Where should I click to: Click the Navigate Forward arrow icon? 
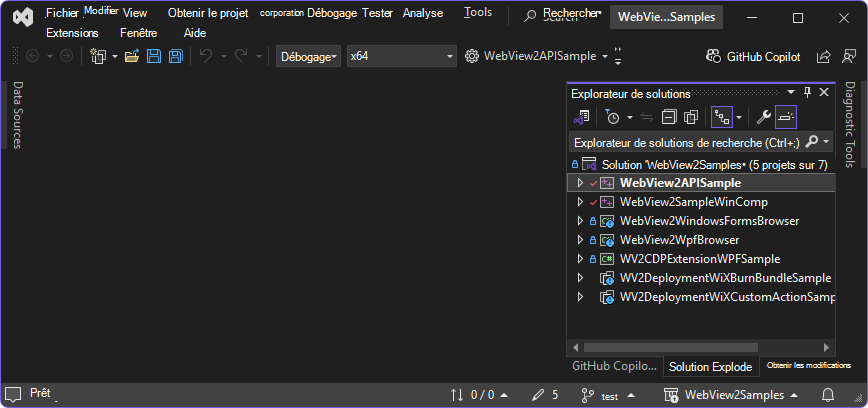click(66, 56)
